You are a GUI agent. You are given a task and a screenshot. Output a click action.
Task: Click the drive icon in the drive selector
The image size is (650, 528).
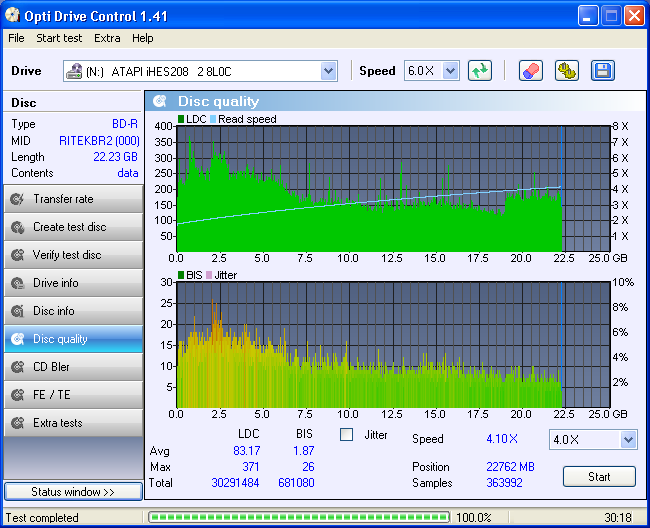(74, 71)
